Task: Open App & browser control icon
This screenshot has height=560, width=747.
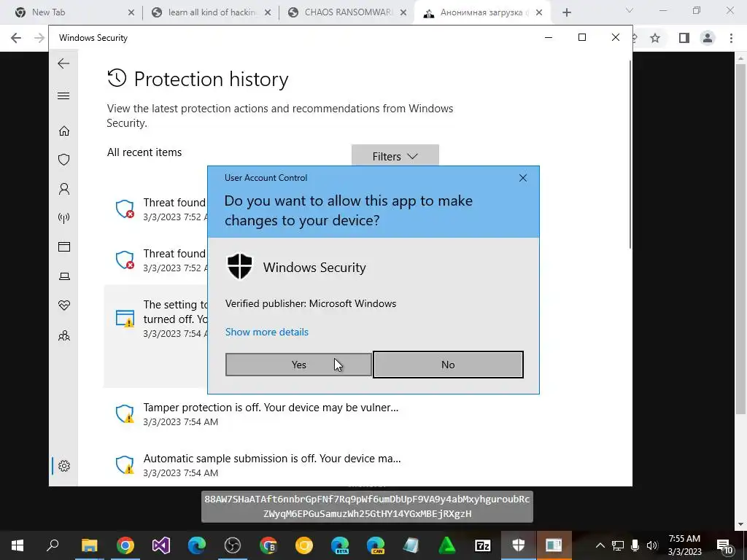Action: click(x=64, y=246)
